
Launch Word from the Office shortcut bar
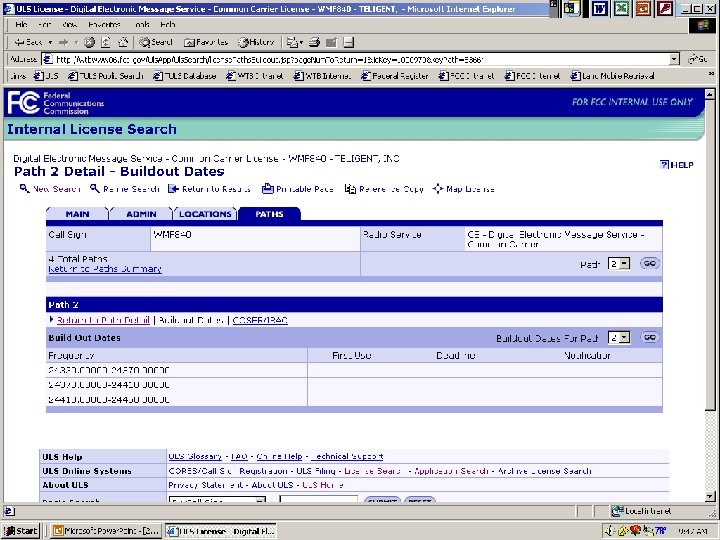tap(599, 8)
